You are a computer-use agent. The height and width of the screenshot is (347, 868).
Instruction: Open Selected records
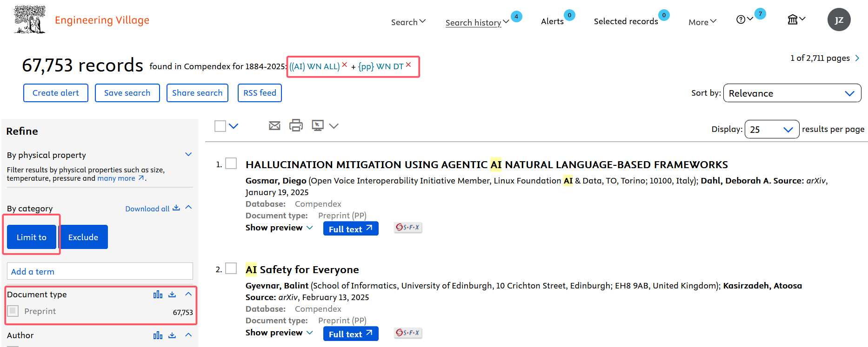click(x=626, y=21)
